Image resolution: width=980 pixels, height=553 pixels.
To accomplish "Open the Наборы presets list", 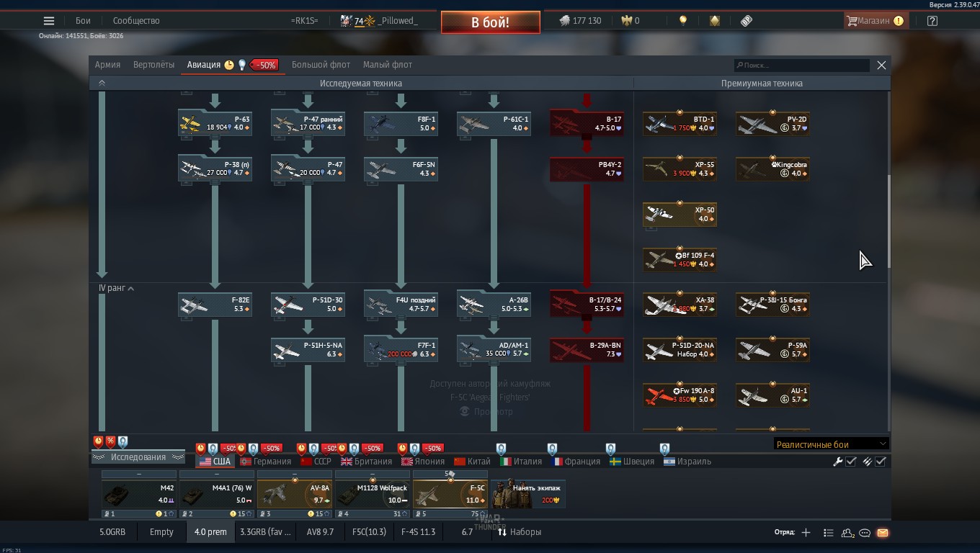I will (x=520, y=532).
